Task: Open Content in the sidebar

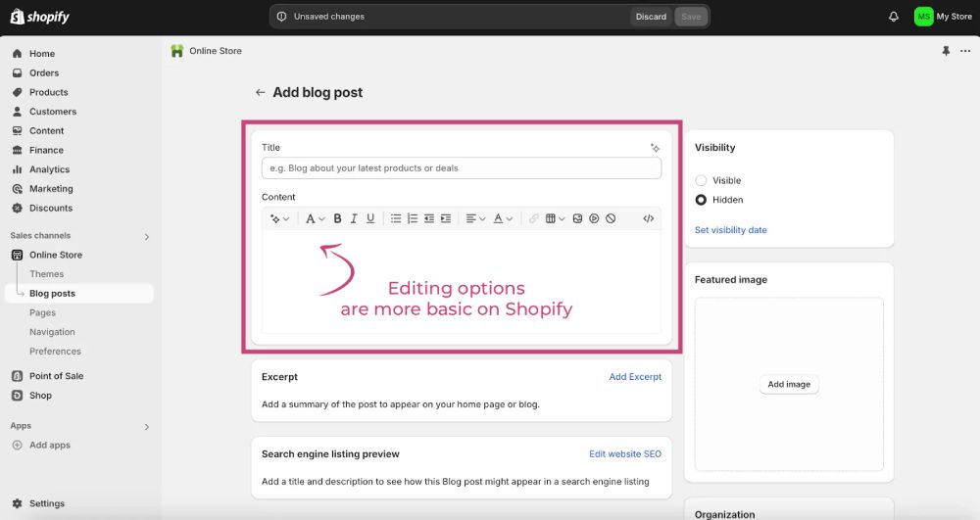Action: (x=46, y=131)
